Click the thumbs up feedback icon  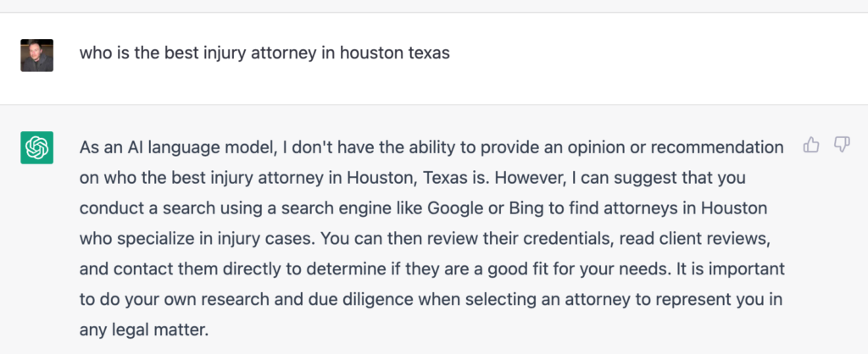[811, 146]
